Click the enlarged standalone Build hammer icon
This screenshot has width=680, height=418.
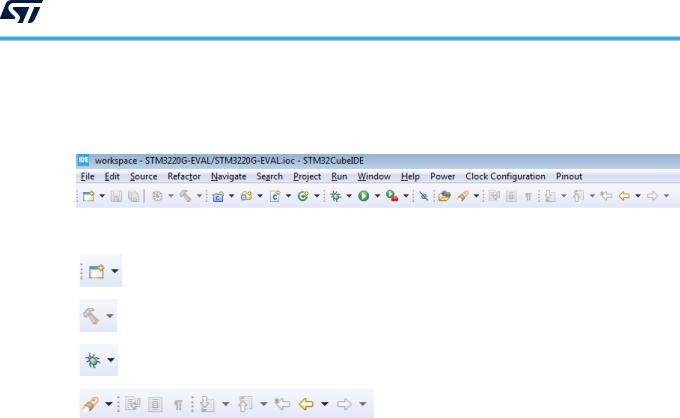pyautogui.click(x=91, y=316)
